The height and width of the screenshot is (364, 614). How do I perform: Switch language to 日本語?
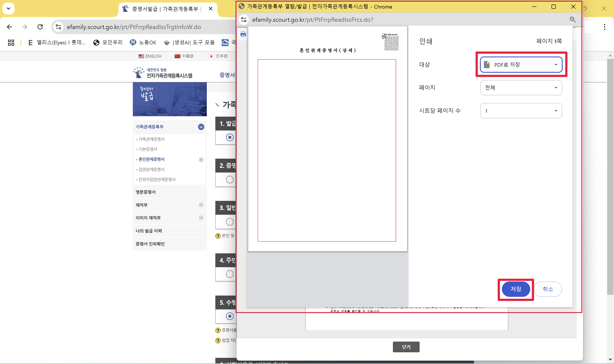pyautogui.click(x=218, y=56)
